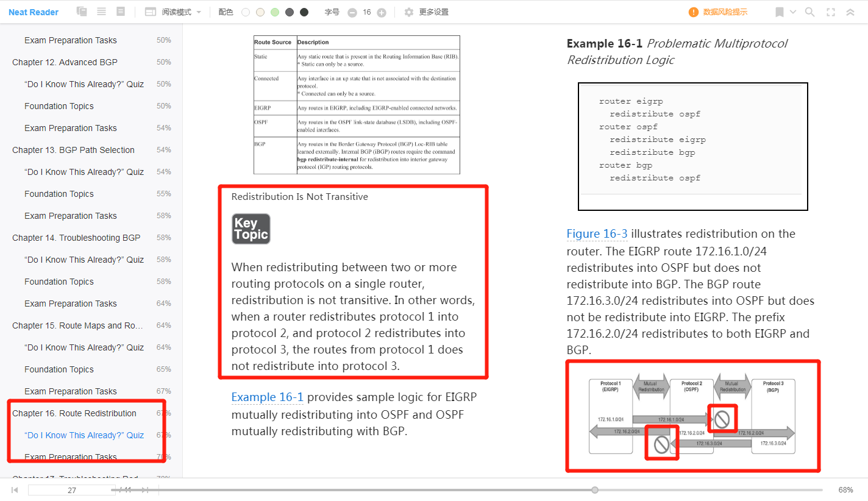Select the green background color swatch
Viewport: 868px width, 501px height.
275,12
